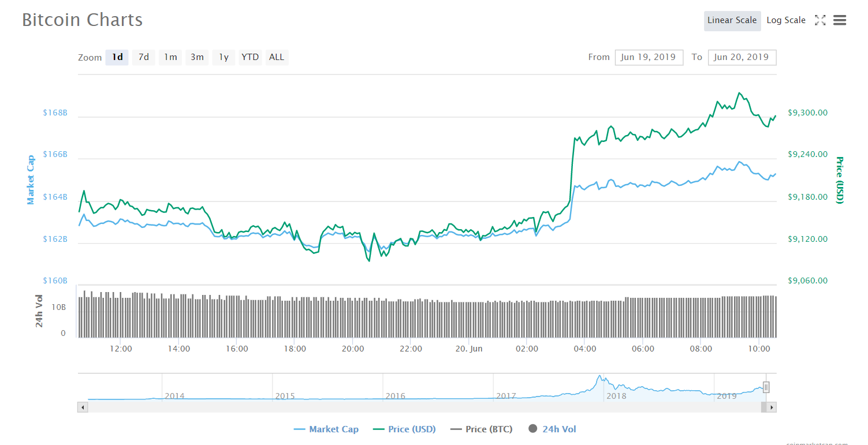The image size is (868, 445).
Task: Toggle Price (USD) series in the legend
Action: (x=404, y=429)
